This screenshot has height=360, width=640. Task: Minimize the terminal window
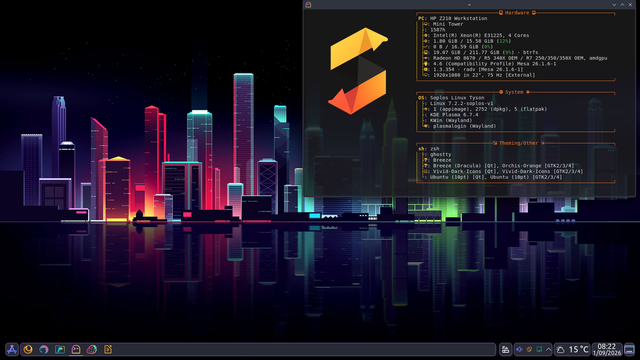pyautogui.click(x=614, y=4)
